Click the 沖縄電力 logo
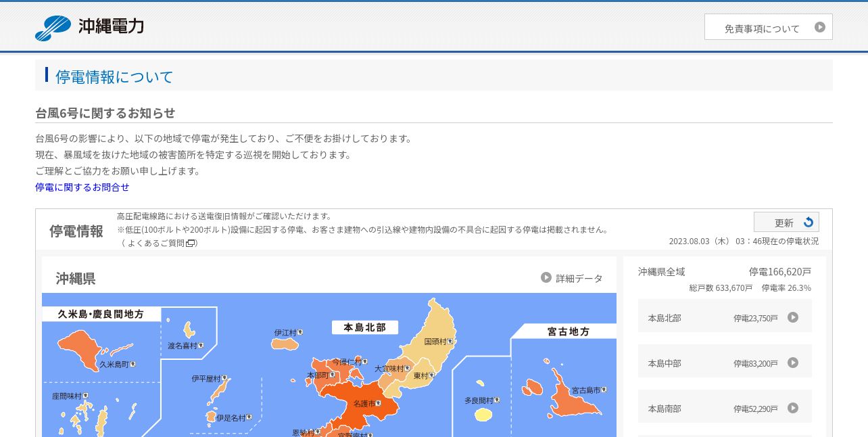 point(89,27)
